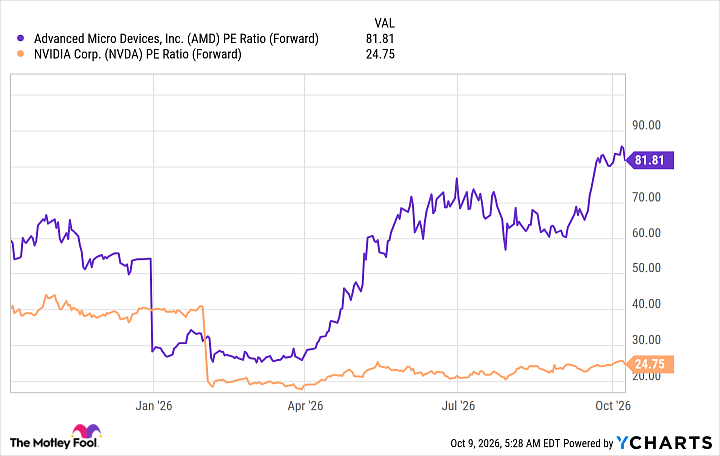The width and height of the screenshot is (720, 456).
Task: Click the 90.00 y-axis label
Action: pyautogui.click(x=647, y=125)
